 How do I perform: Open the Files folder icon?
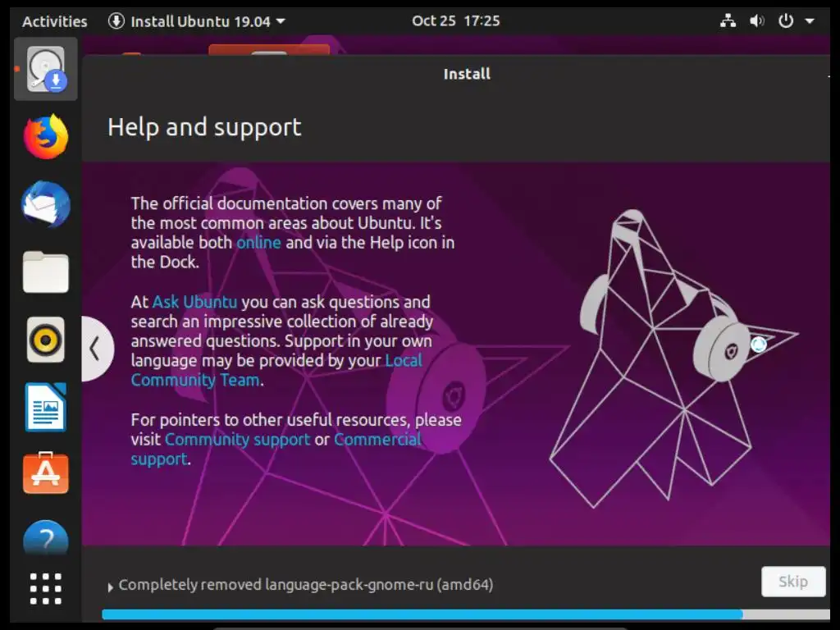click(x=46, y=272)
